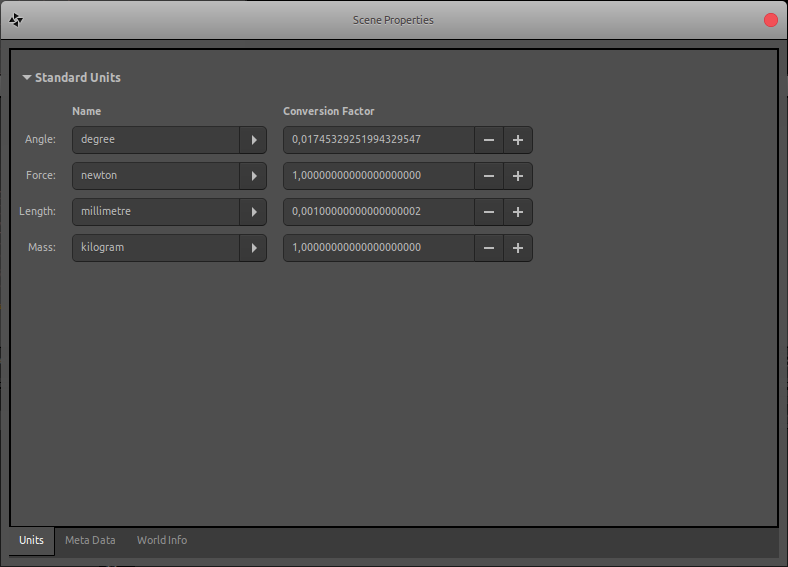Screen dimensions: 788x567
Task: Decrease the Length conversion factor with minus
Action: click(x=489, y=212)
